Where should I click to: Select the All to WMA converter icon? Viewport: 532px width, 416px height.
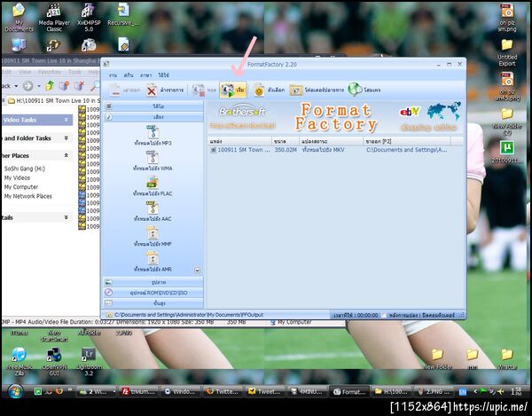pos(153,157)
